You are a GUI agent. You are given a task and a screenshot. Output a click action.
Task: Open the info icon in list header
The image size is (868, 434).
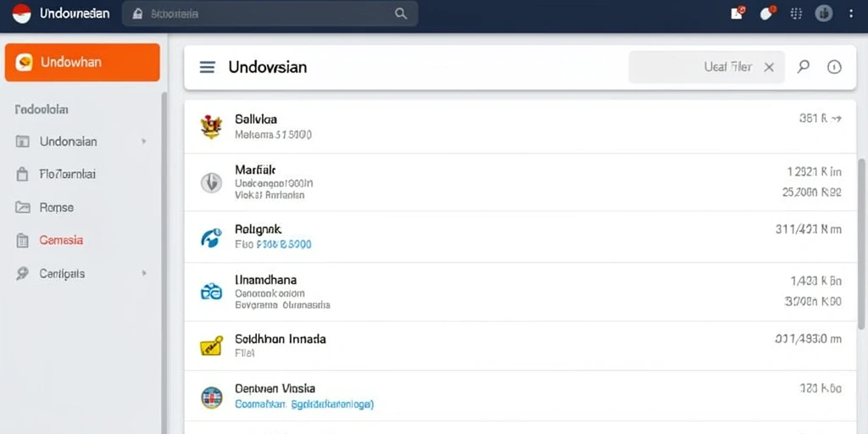(x=834, y=68)
